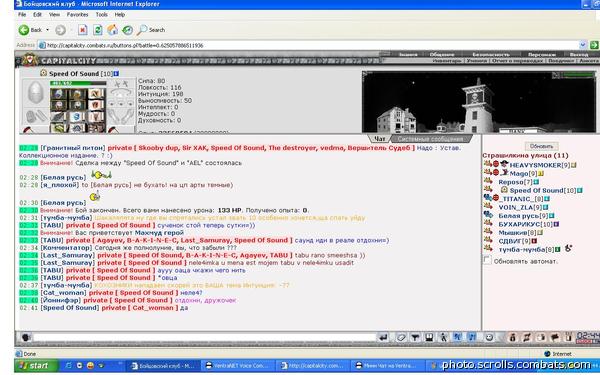Toggle the blue music note sound icon
Viewport: 600px width, 375px height.
pyautogui.click(x=472, y=338)
